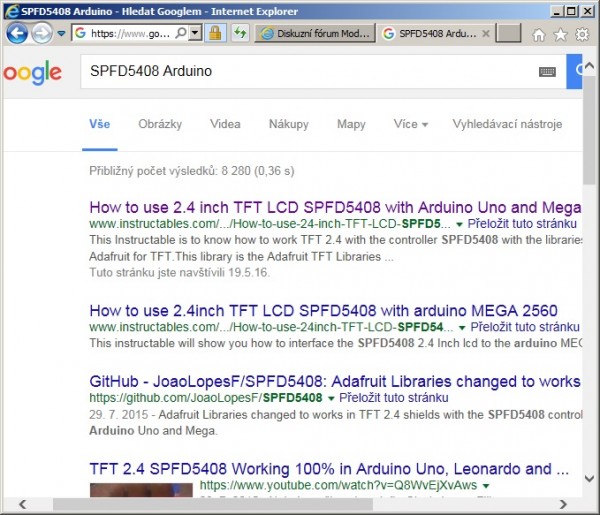This screenshot has height=515, width=600.
Task: Click horizontal scrollbar right arrow
Action: click(x=563, y=504)
